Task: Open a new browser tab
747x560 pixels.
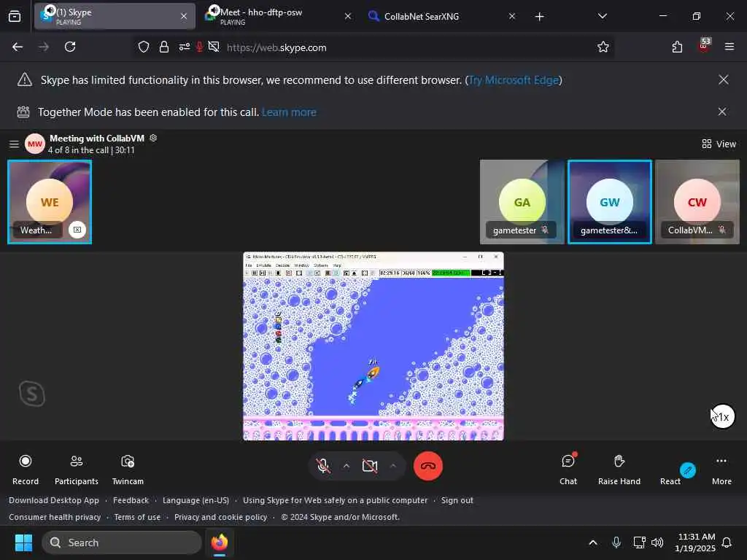Action: pos(539,17)
